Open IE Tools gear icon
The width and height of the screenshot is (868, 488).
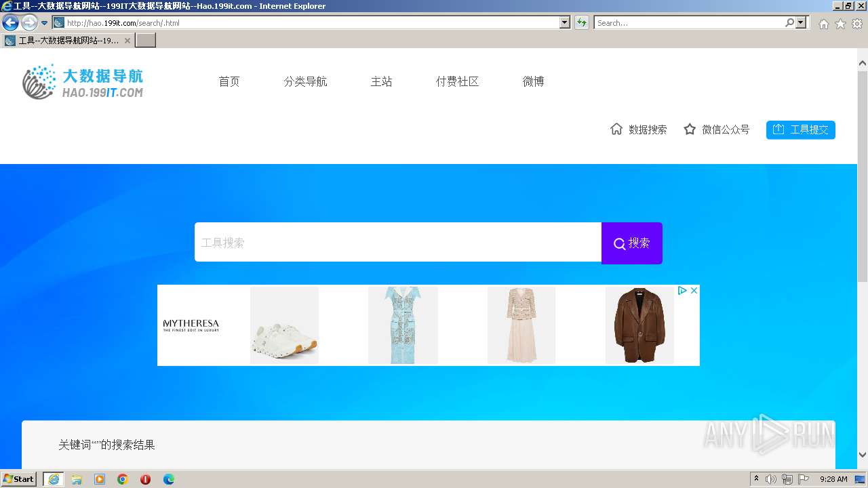coord(857,24)
